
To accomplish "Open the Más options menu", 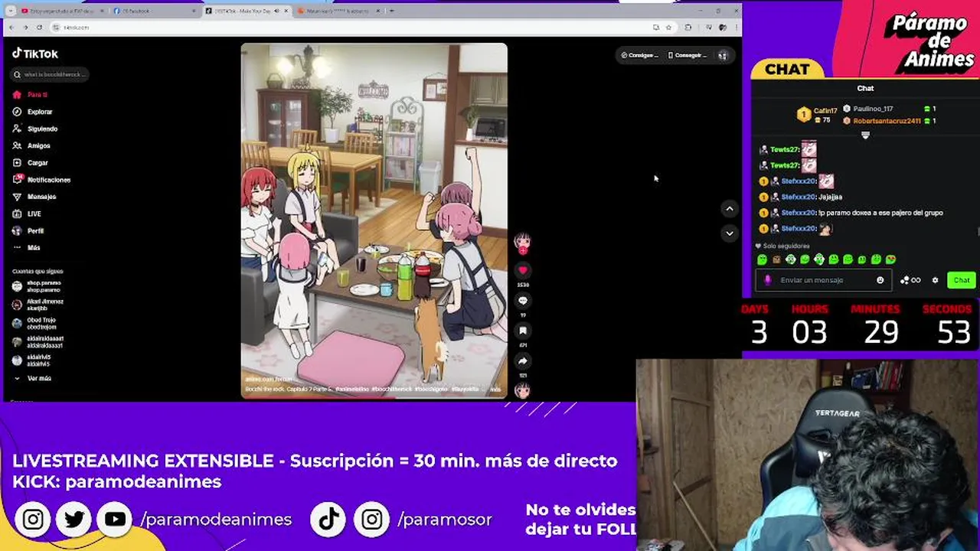I will [x=26, y=247].
